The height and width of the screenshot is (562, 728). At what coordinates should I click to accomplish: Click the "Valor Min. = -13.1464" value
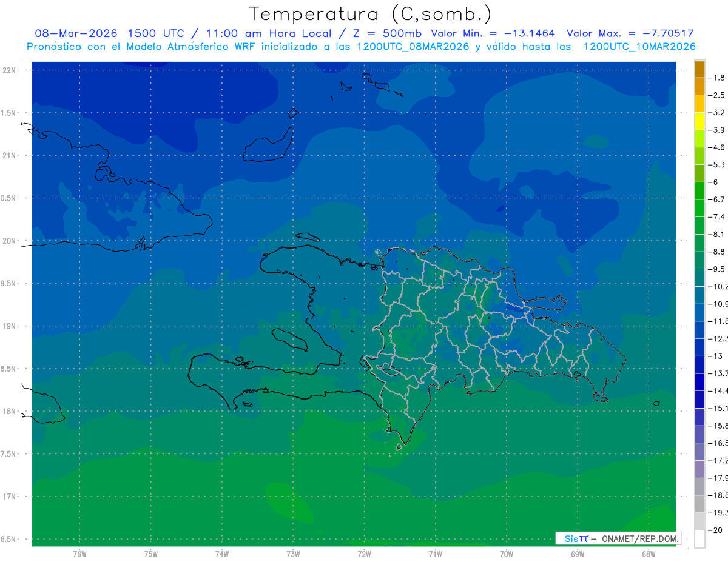[x=493, y=34]
